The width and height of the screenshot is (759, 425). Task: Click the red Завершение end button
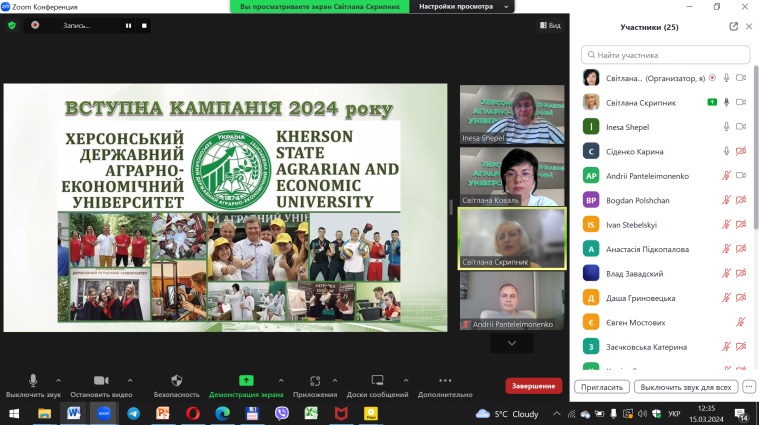(533, 386)
